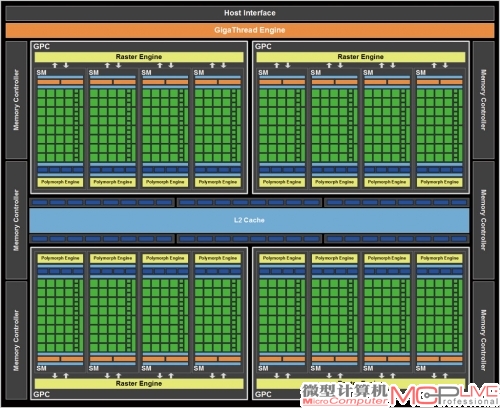Click fourth Polymorph Engine in lower-right GPC
The height and width of the screenshot is (408, 500).
(440, 258)
